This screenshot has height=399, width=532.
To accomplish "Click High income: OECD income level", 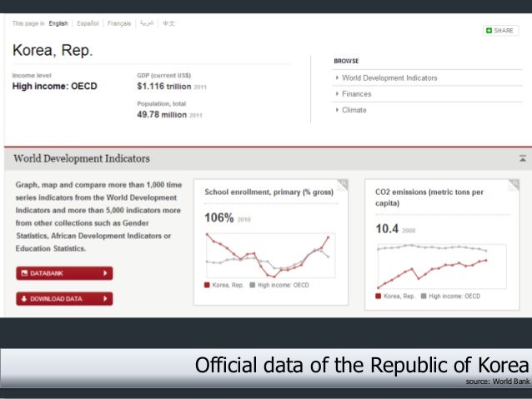I will point(55,86).
